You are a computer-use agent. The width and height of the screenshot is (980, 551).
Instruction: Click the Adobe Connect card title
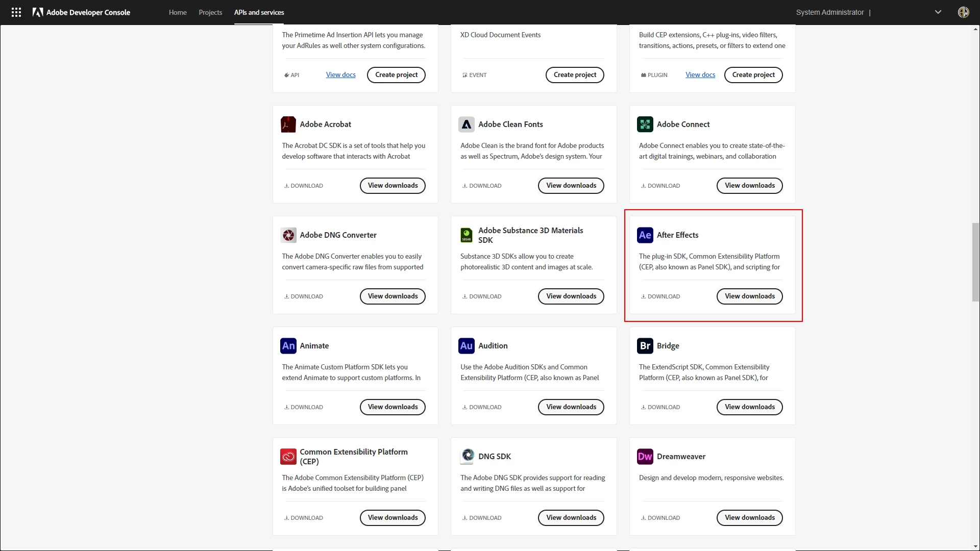point(683,124)
